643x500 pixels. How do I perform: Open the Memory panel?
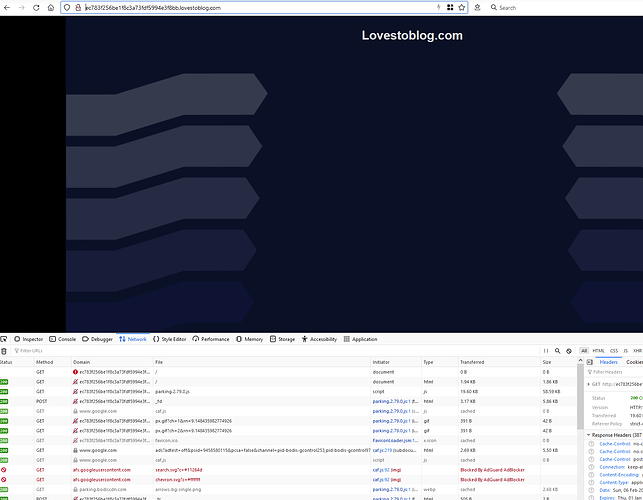click(249, 339)
